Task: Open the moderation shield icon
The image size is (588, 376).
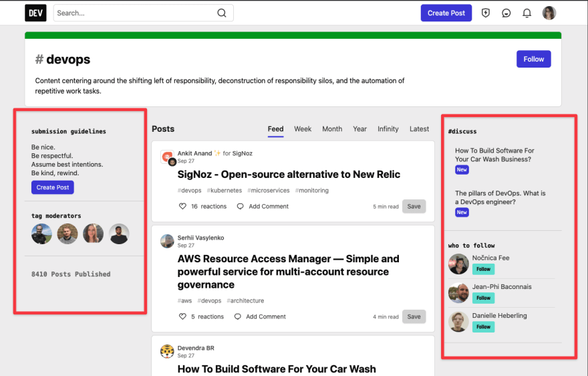Action: click(486, 13)
